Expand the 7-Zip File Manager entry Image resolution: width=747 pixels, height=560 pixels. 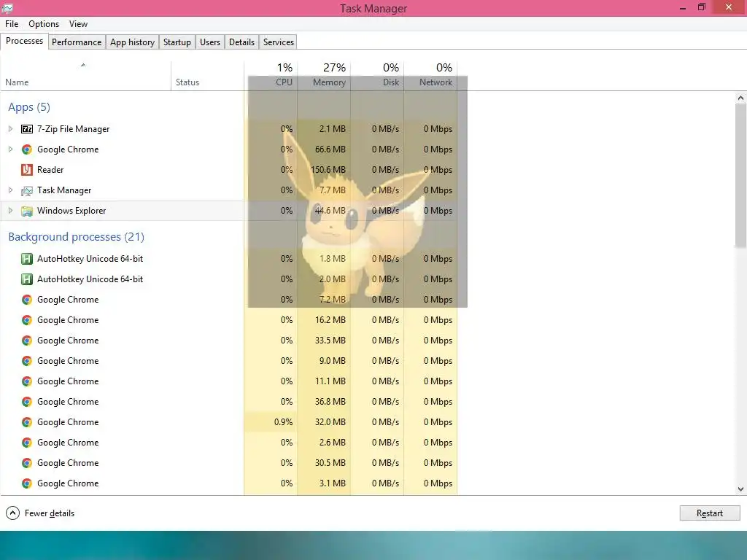pyautogui.click(x=10, y=129)
